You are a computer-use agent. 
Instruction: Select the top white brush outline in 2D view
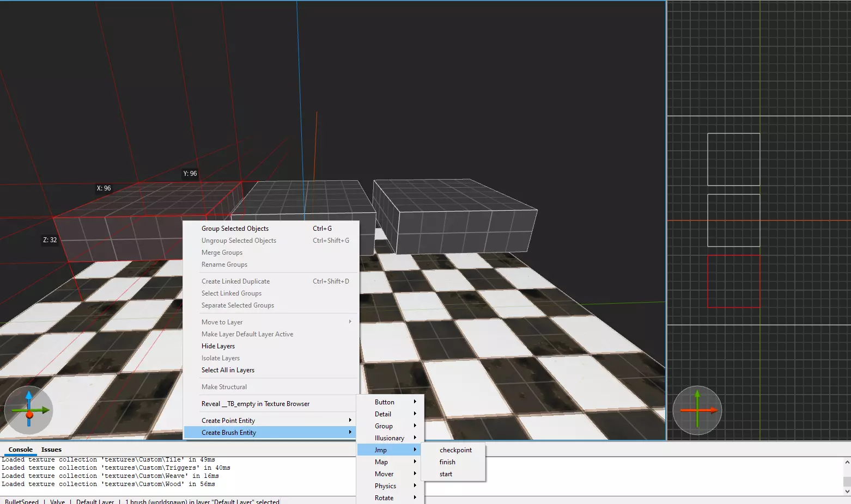pyautogui.click(x=733, y=159)
